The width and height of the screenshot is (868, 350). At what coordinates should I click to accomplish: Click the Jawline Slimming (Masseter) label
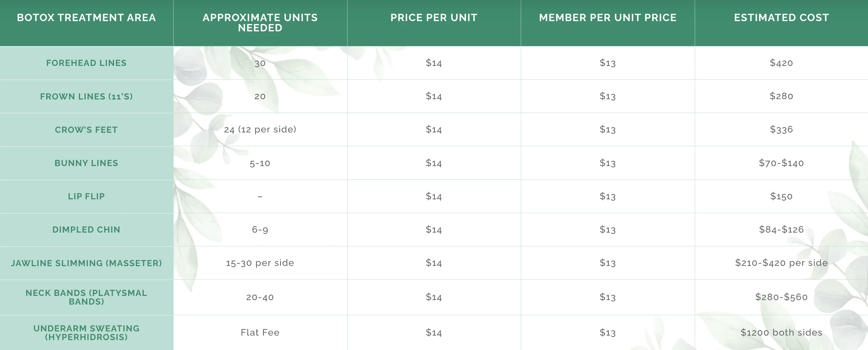coord(86,263)
